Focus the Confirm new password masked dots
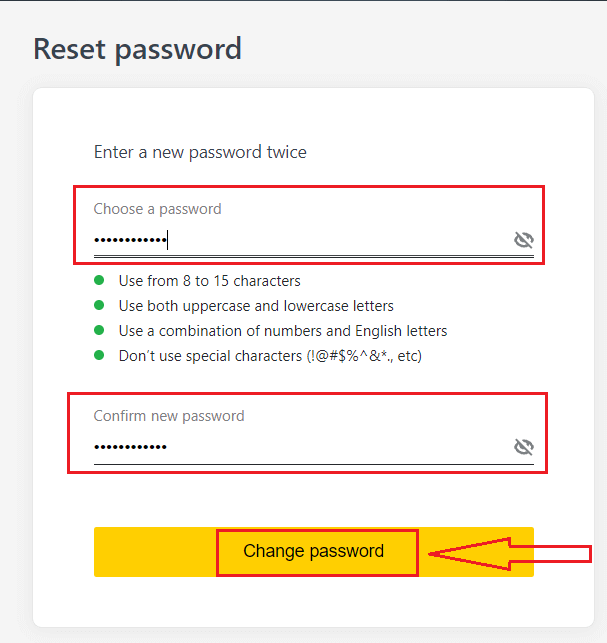 point(130,446)
